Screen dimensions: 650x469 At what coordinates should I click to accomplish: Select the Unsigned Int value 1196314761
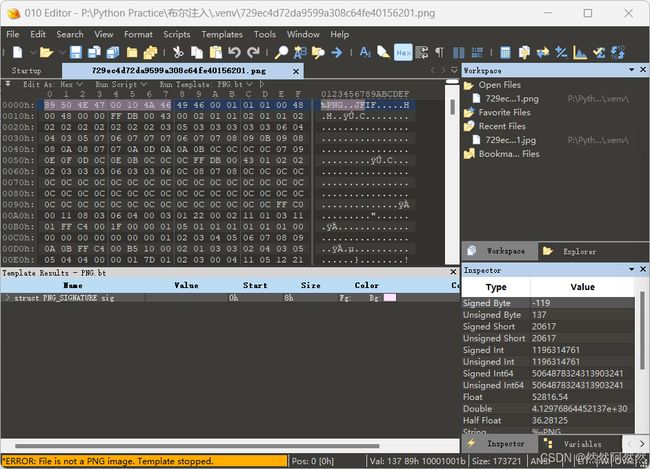tap(556, 362)
